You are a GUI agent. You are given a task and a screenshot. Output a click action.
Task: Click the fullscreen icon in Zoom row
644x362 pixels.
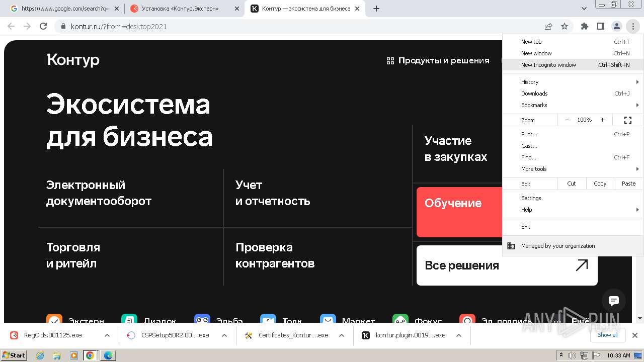[627, 120]
